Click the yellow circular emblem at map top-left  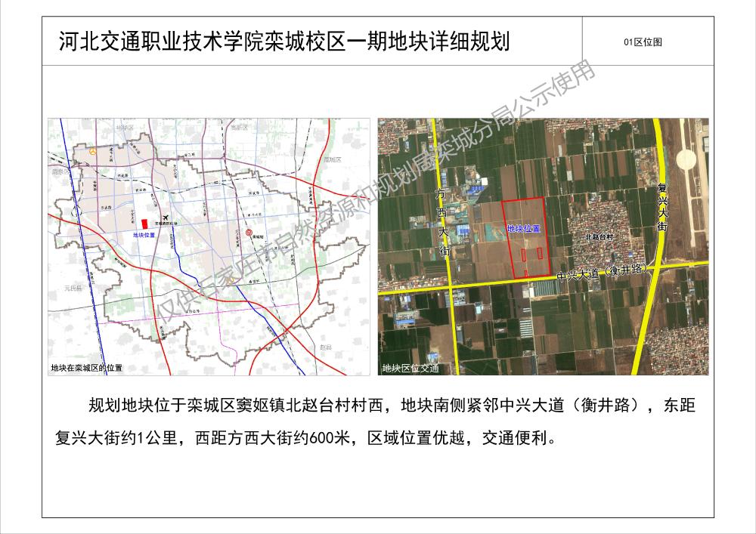point(93,152)
